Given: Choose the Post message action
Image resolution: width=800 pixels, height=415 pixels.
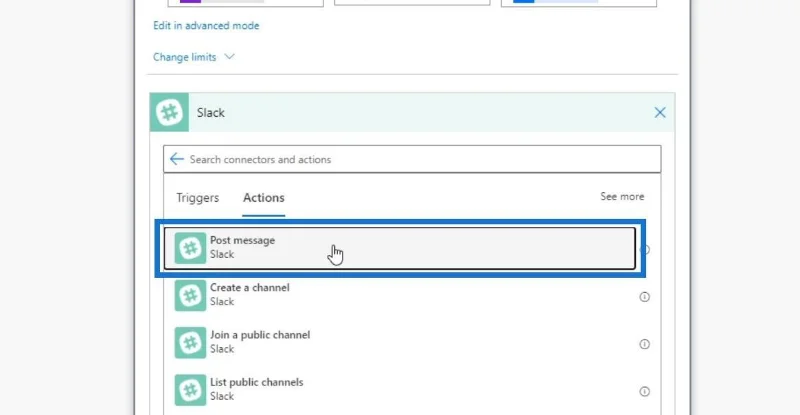Looking at the screenshot, I should coord(399,248).
